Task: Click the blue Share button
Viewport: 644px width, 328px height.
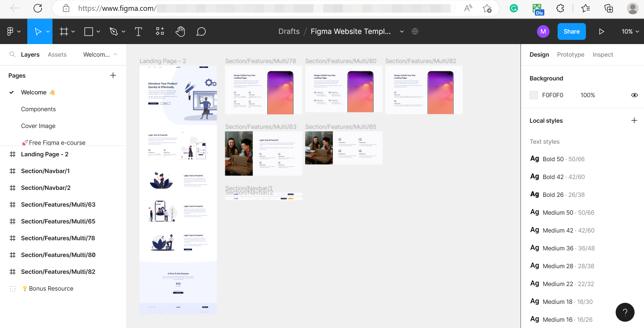Action: [x=571, y=31]
